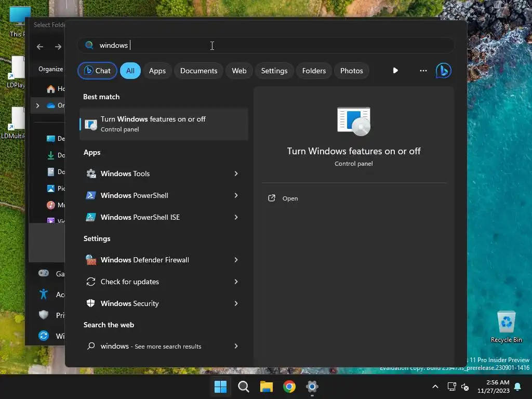Select the Apps filter tab

(157, 71)
